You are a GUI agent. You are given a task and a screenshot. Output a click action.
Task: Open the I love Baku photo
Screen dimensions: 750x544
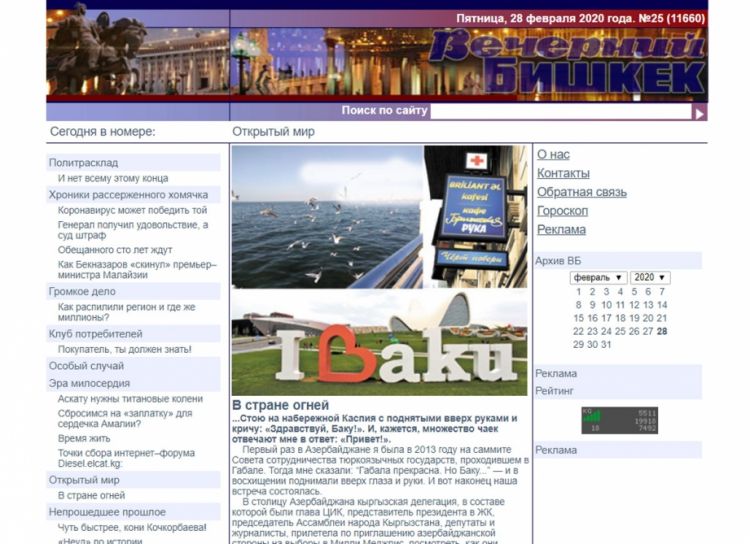[379, 345]
